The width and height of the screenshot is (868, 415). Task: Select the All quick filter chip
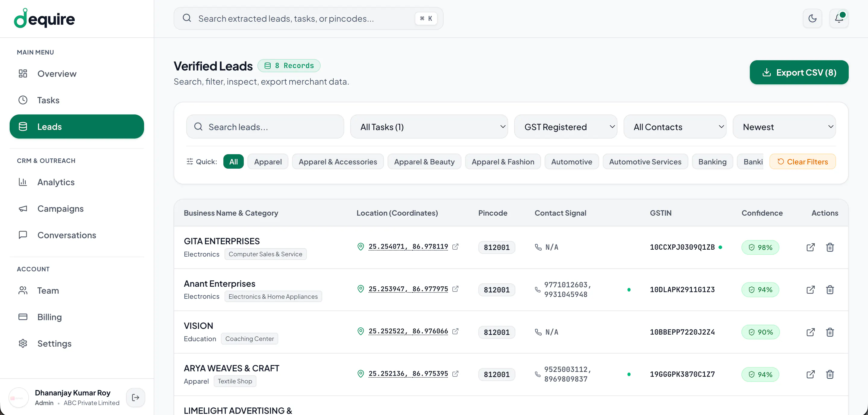click(234, 161)
